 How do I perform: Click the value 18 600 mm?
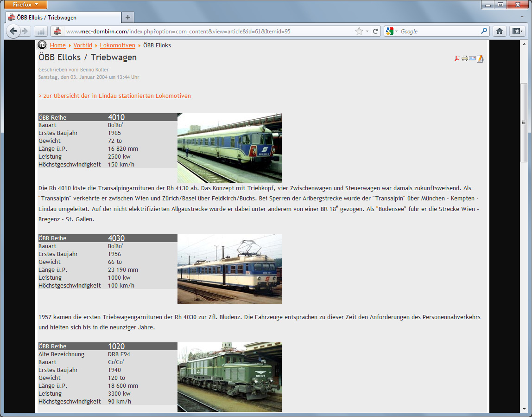(123, 386)
